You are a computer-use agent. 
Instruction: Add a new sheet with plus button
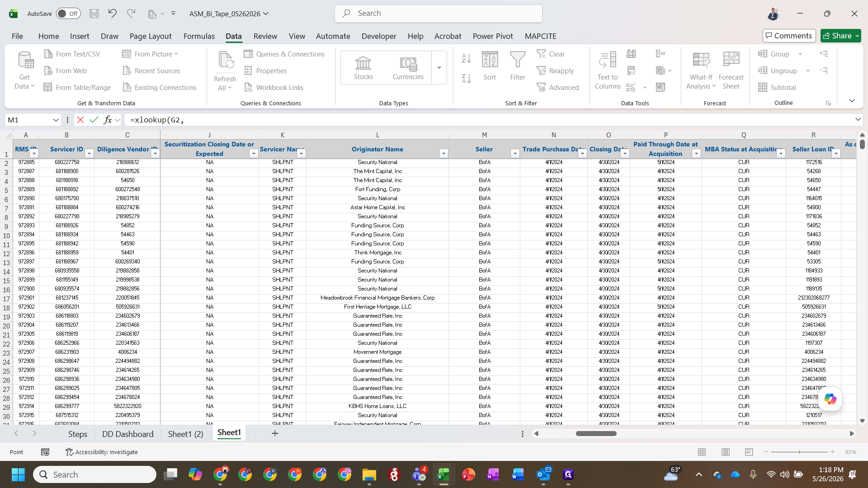[x=275, y=434]
